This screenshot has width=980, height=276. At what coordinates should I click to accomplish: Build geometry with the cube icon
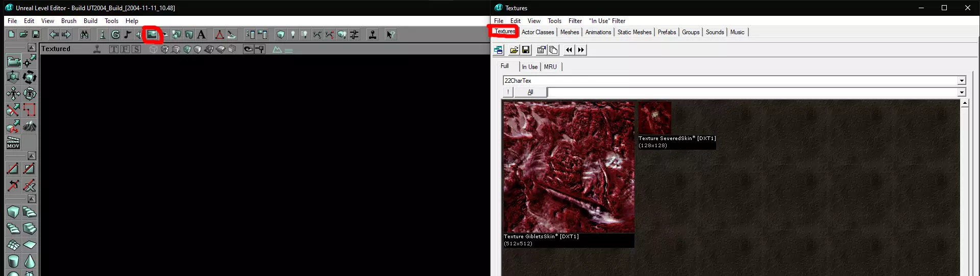tap(281, 34)
